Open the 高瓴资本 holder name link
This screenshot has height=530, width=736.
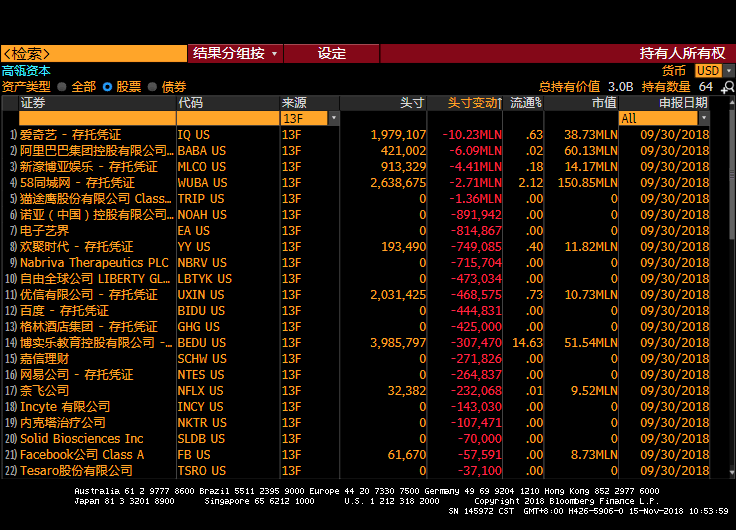pos(26,71)
